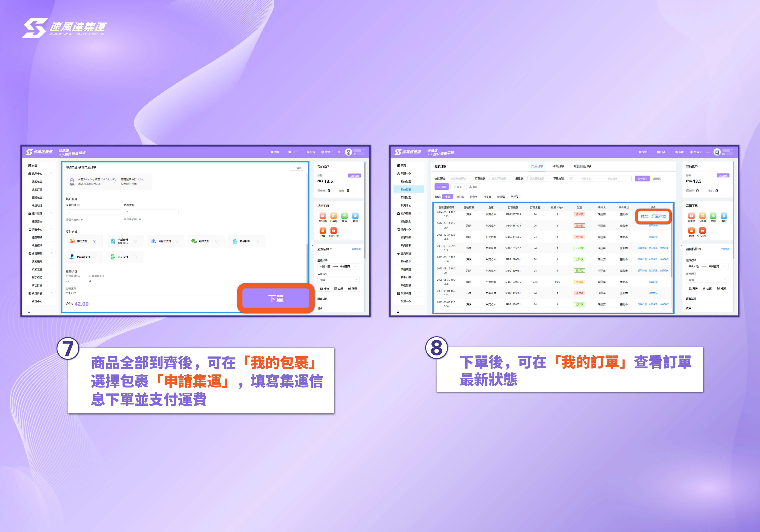Filter orders by 待付款 status
Image resolution: width=760 pixels, height=532 pixels.
[460, 197]
